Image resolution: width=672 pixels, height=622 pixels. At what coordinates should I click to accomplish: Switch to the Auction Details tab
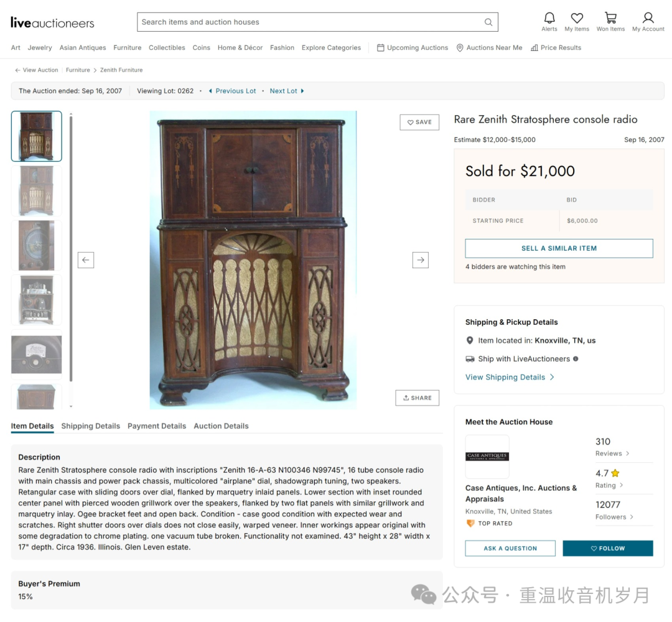[x=221, y=426]
